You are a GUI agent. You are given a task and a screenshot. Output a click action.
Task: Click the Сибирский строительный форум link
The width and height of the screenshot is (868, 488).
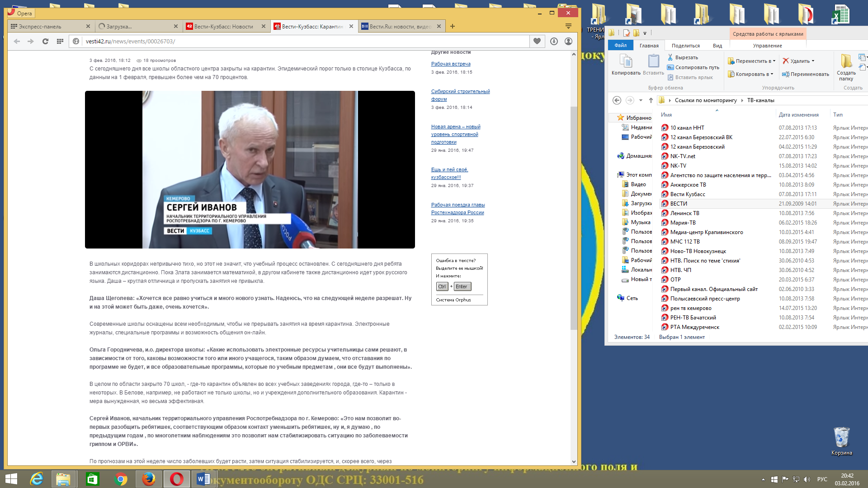(460, 95)
